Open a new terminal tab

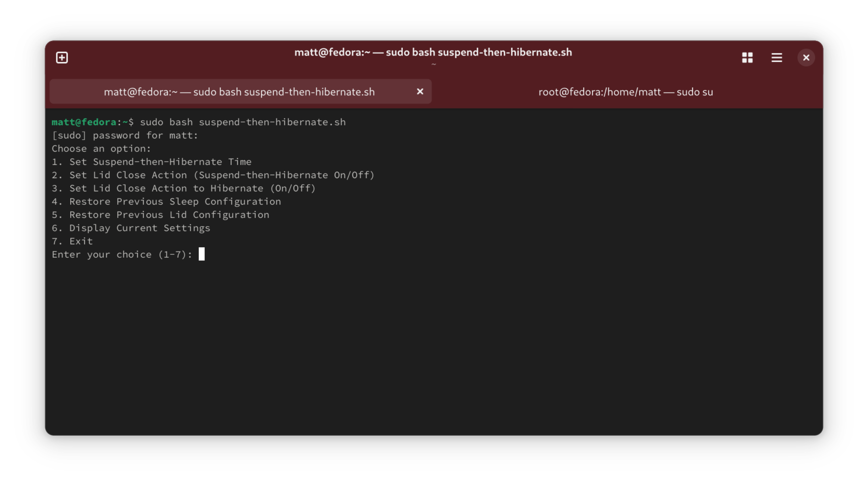[62, 57]
